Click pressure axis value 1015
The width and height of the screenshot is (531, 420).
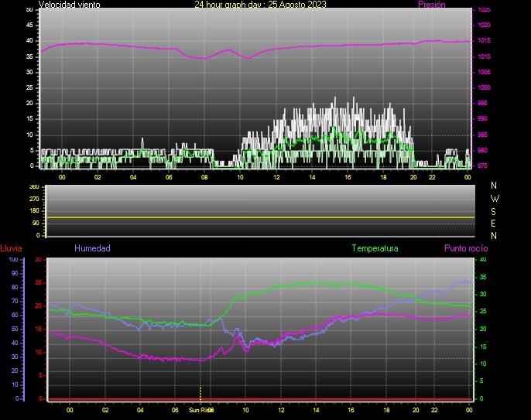point(484,41)
